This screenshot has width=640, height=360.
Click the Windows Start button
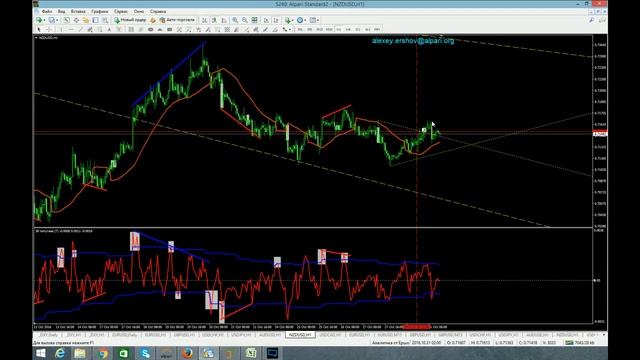click(x=40, y=353)
